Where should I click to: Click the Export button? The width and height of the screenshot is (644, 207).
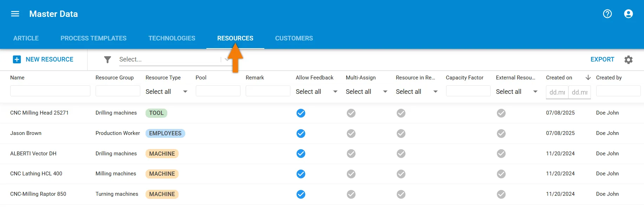tap(602, 59)
